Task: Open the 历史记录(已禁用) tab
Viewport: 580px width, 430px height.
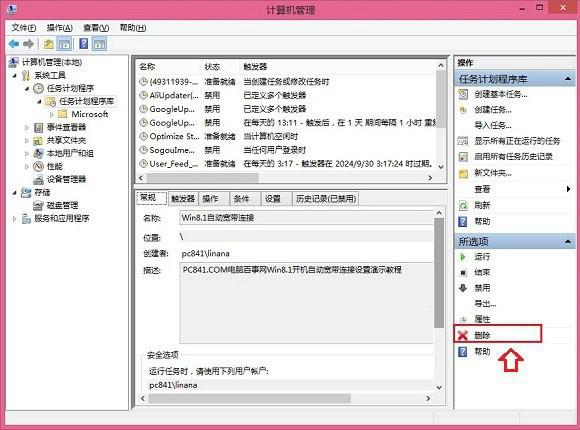Action: [x=326, y=198]
